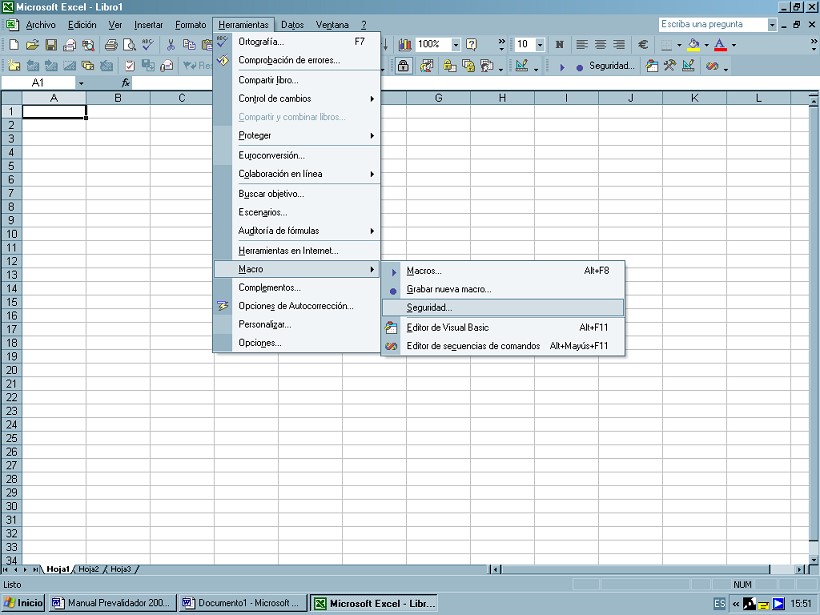Open Manual Prevalidador taskbar button
This screenshot has width=820, height=615.
coord(112,603)
